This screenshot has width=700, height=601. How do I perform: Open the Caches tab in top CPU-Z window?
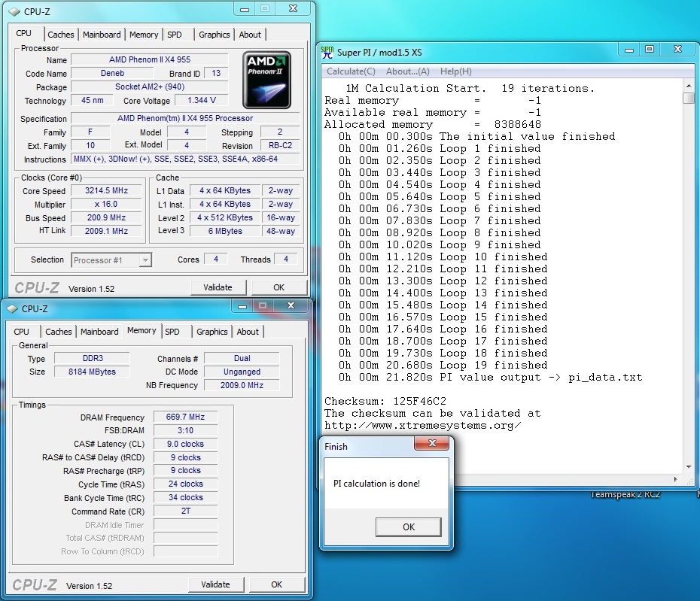tap(61, 35)
